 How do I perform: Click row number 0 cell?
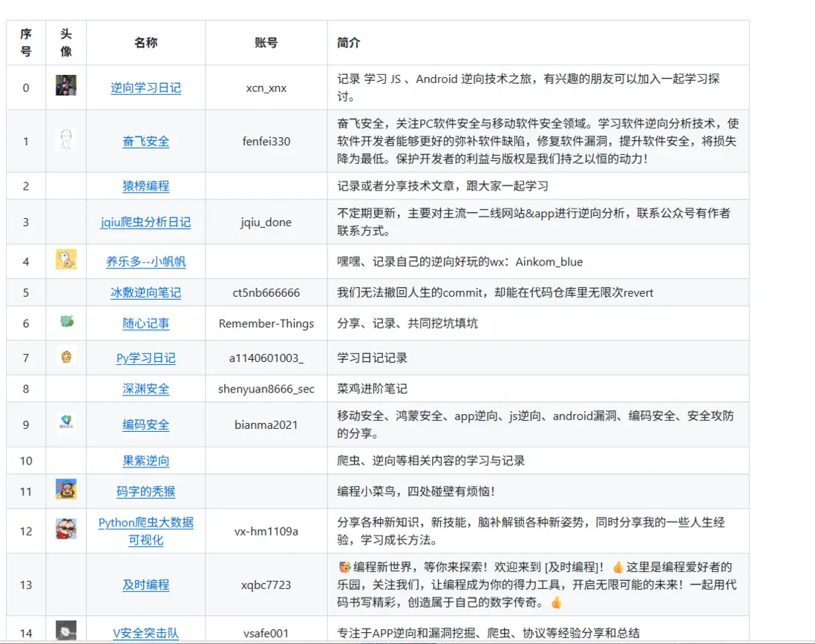coord(26,88)
